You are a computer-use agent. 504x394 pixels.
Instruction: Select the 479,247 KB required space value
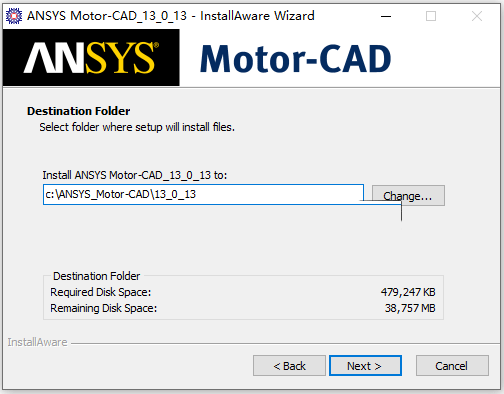click(408, 292)
